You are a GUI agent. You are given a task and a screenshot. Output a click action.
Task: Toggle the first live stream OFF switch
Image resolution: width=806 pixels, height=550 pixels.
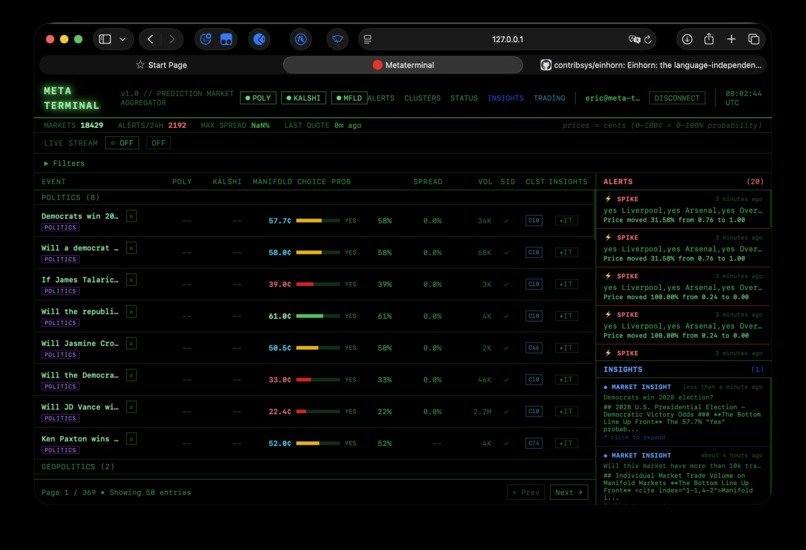[122, 143]
